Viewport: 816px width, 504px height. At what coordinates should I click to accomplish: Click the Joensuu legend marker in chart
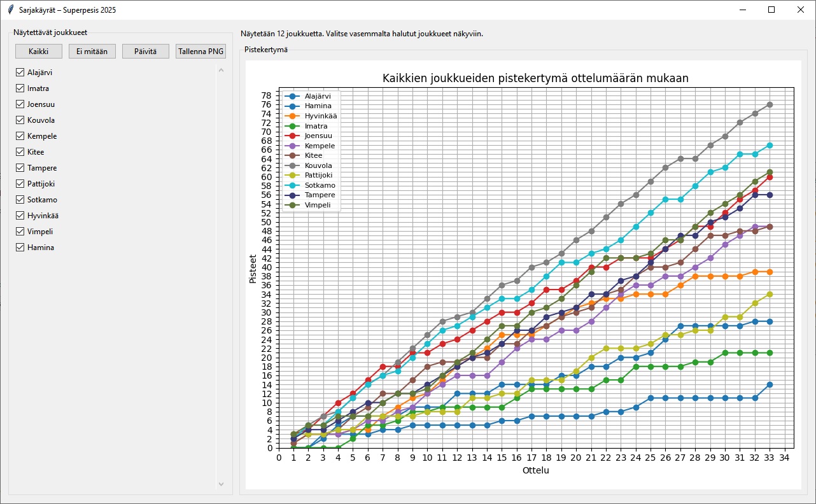click(x=293, y=136)
